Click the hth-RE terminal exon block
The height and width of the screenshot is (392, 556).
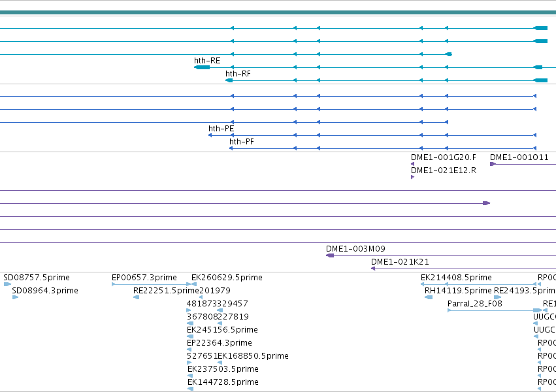point(202,67)
